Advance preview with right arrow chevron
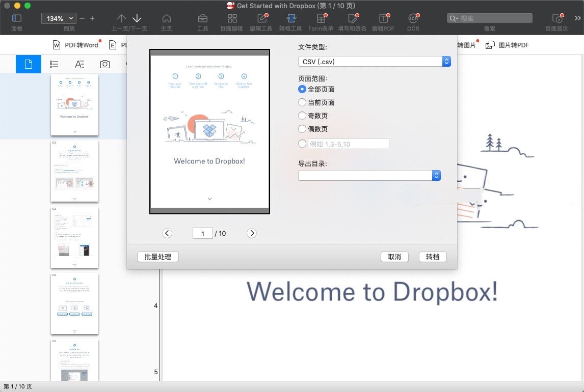The image size is (584, 392). coord(252,233)
